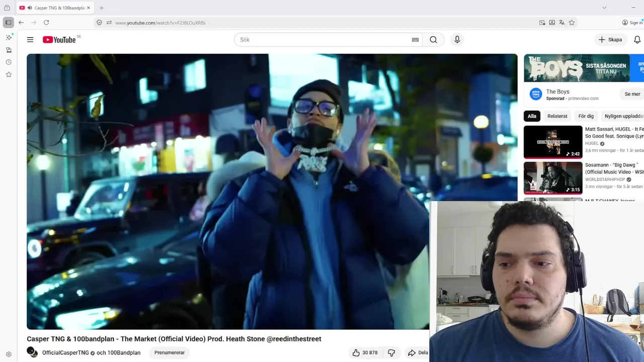Viewport: 644px width, 362px height.
Task: Open a new browser tab with plus
Action: pos(101,8)
